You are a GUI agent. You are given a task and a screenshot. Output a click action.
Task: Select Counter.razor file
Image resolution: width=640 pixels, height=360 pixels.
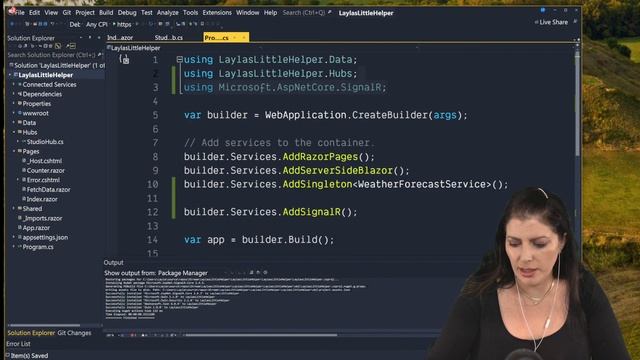[x=45, y=171]
